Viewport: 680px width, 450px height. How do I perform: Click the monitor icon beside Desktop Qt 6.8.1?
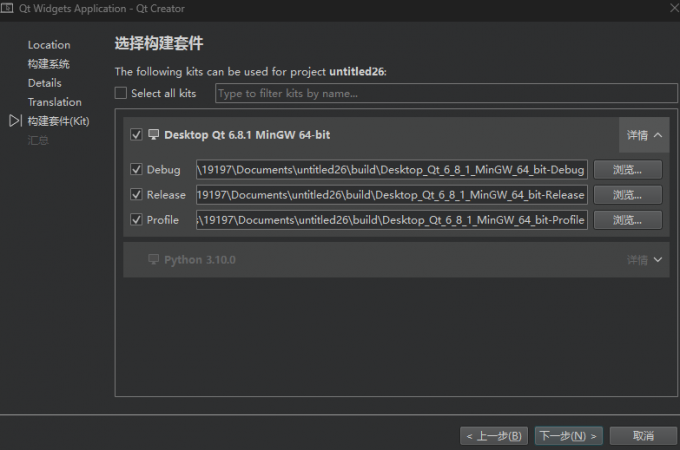[153, 135]
